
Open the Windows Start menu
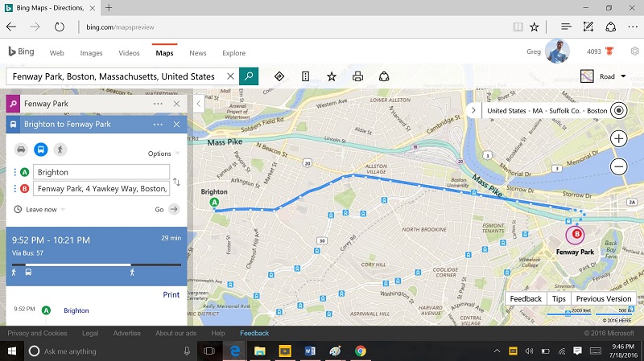(11, 351)
